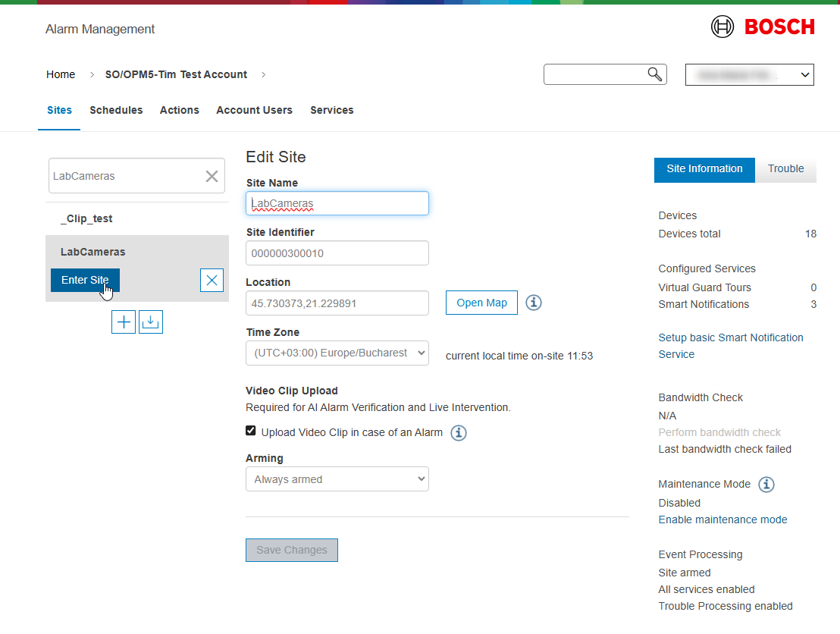The width and height of the screenshot is (840, 634).
Task: Show info for Upload Video Clip
Action: (x=459, y=433)
